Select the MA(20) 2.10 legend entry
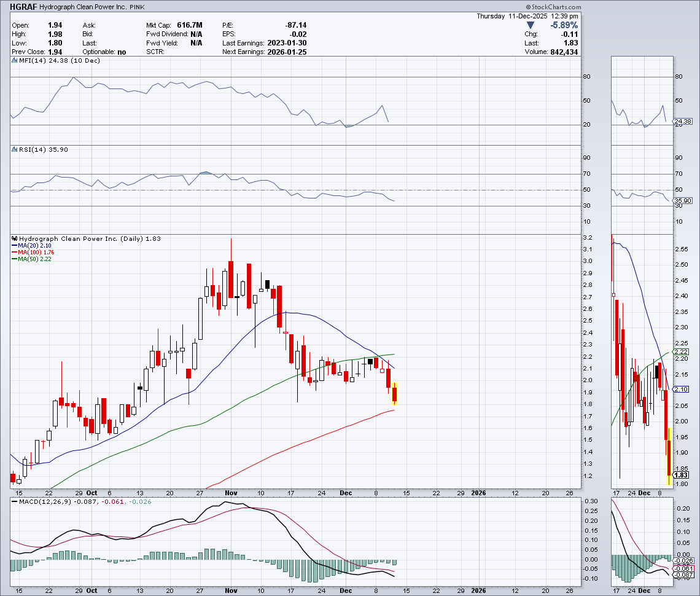Screen dimensions: 700x596 tap(31, 246)
